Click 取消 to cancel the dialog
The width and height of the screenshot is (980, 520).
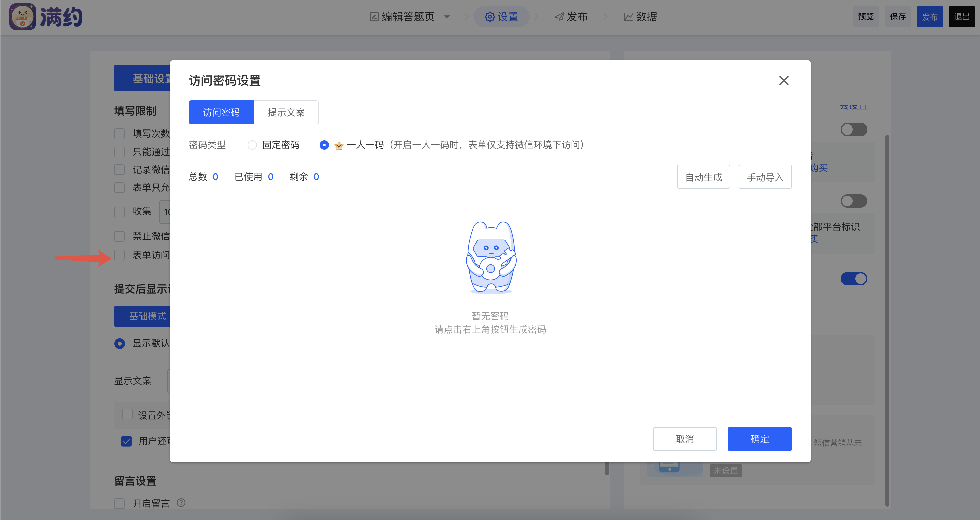[684, 439]
